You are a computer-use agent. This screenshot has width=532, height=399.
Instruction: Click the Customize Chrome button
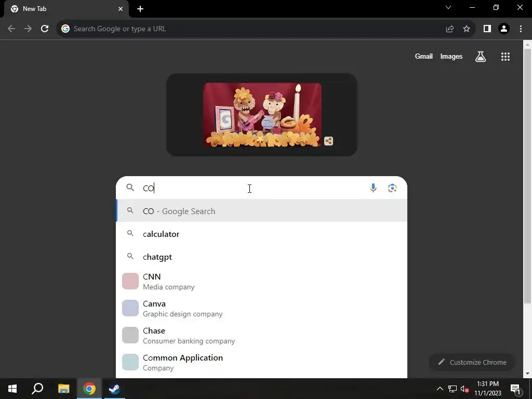(x=472, y=362)
